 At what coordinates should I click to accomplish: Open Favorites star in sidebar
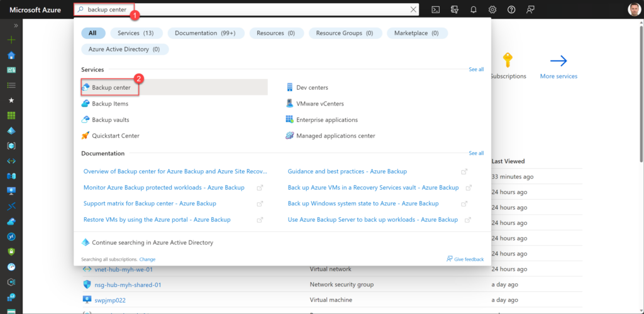(11, 100)
